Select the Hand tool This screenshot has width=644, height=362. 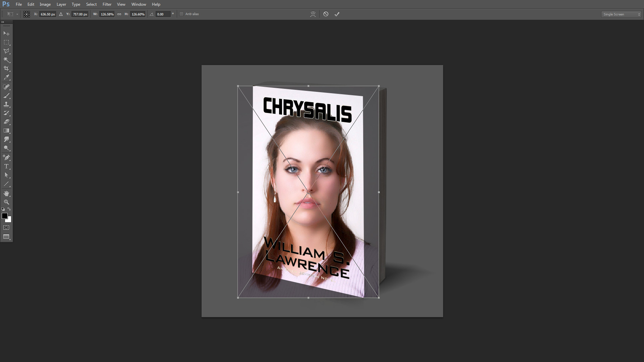click(x=6, y=193)
